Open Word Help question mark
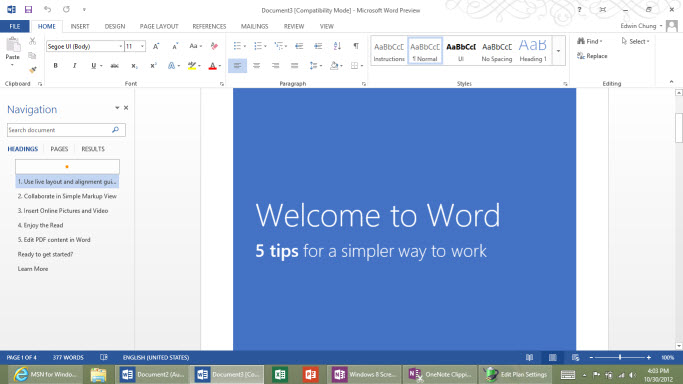Screen dimensions: 683x384 click(579, 9)
